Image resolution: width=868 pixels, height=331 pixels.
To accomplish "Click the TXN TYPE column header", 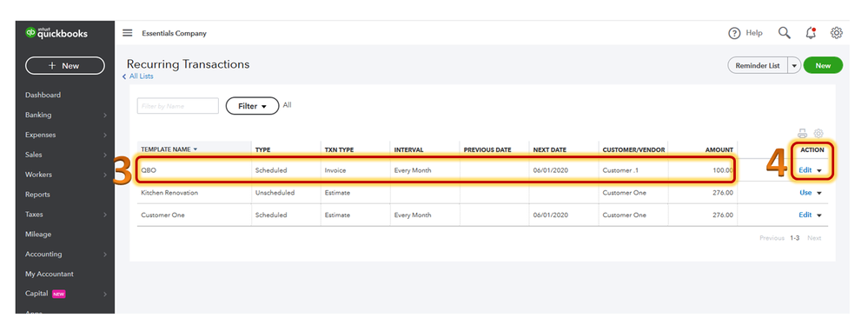I will pyautogui.click(x=339, y=150).
